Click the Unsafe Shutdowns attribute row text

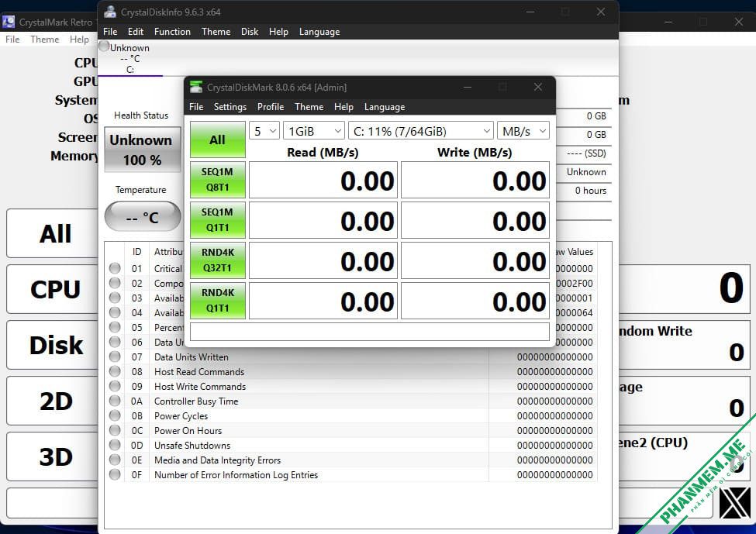click(x=192, y=446)
